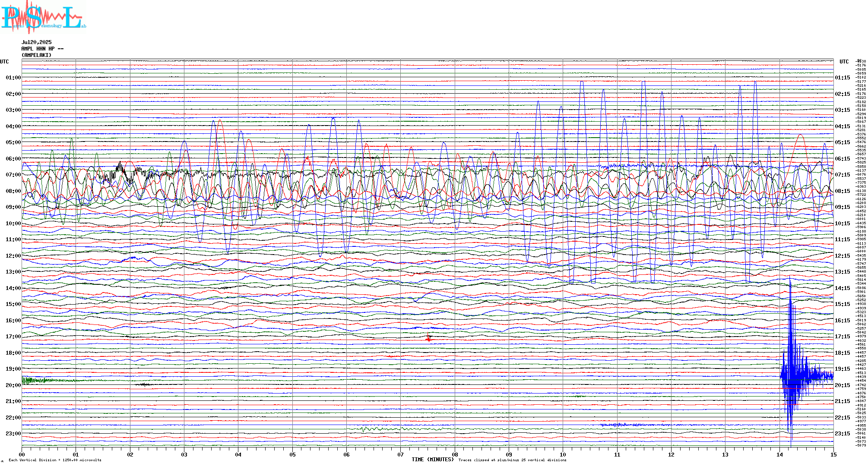
Task: Click the 09:00 hour label
Action: 13,207
